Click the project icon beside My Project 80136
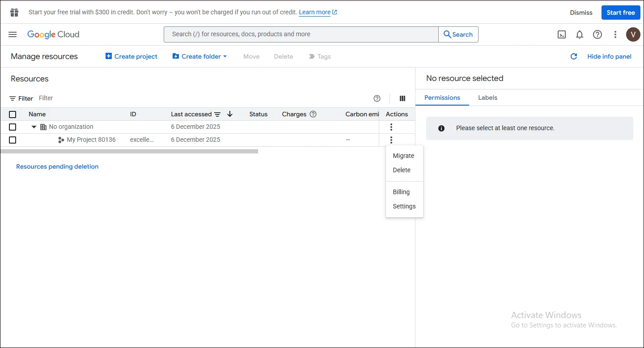 [x=61, y=140]
